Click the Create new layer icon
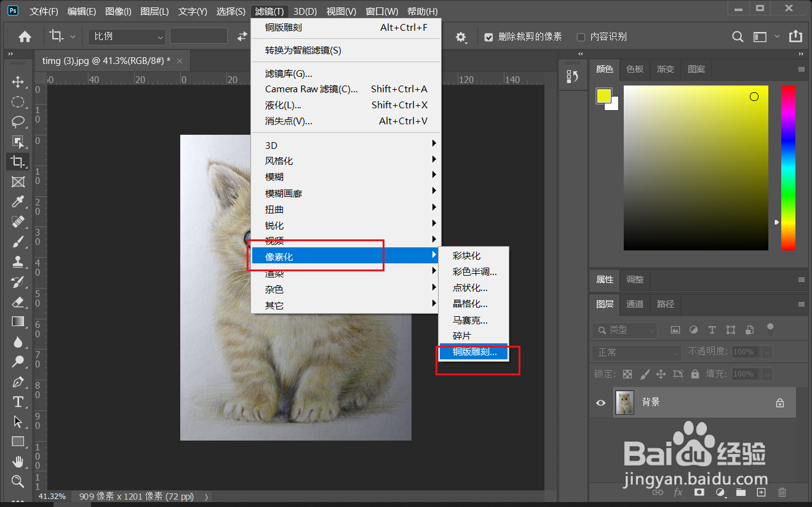This screenshot has width=812, height=507. coord(762,492)
